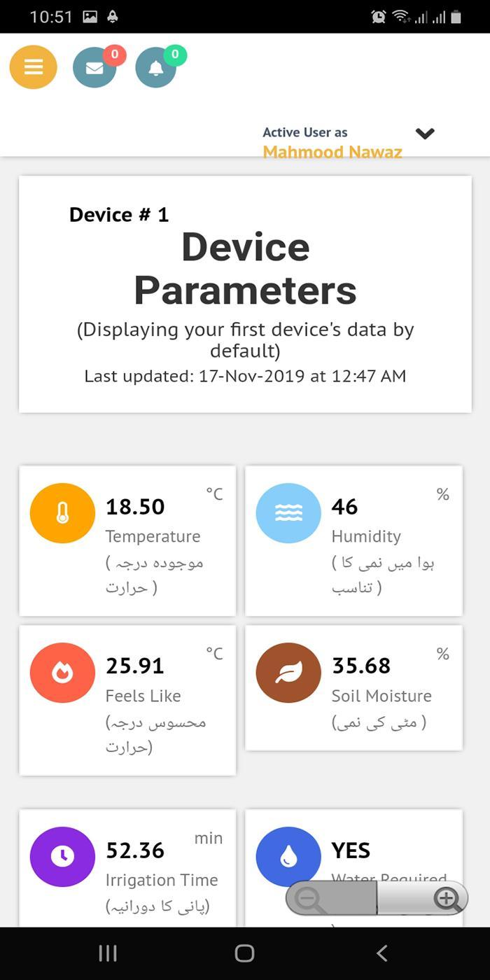Select the 35.68 Soil Moisture card
This screenshot has height=980, width=490.
pos(353,687)
